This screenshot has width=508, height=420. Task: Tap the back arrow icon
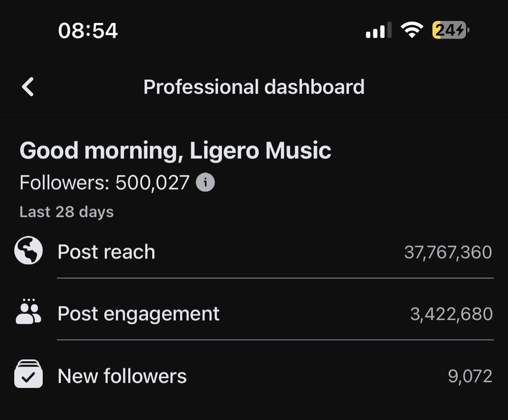point(28,87)
